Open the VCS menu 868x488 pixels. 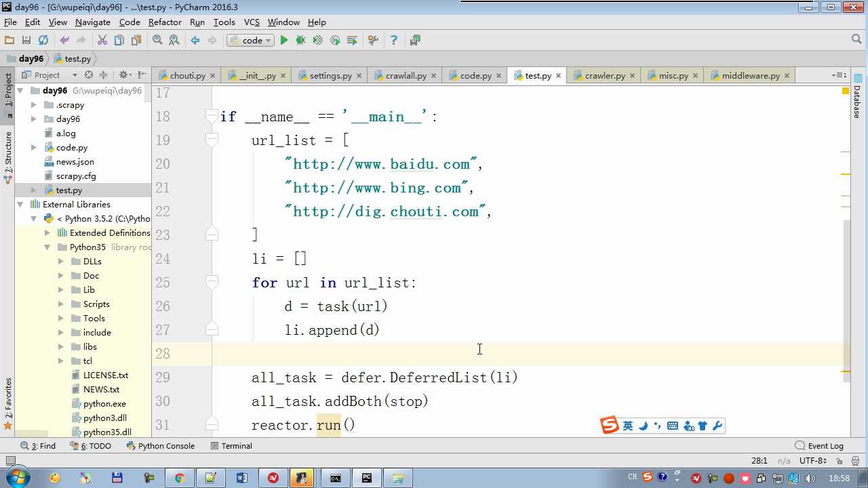pyautogui.click(x=252, y=22)
